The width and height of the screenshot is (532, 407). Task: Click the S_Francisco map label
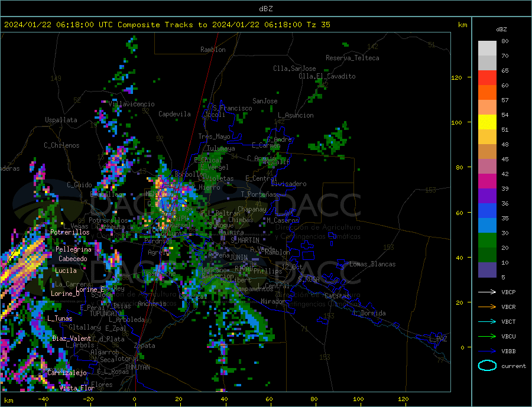click(233, 108)
